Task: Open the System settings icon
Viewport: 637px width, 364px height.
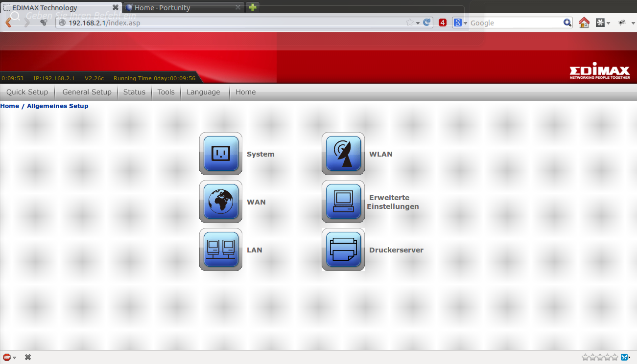Action: (x=220, y=154)
